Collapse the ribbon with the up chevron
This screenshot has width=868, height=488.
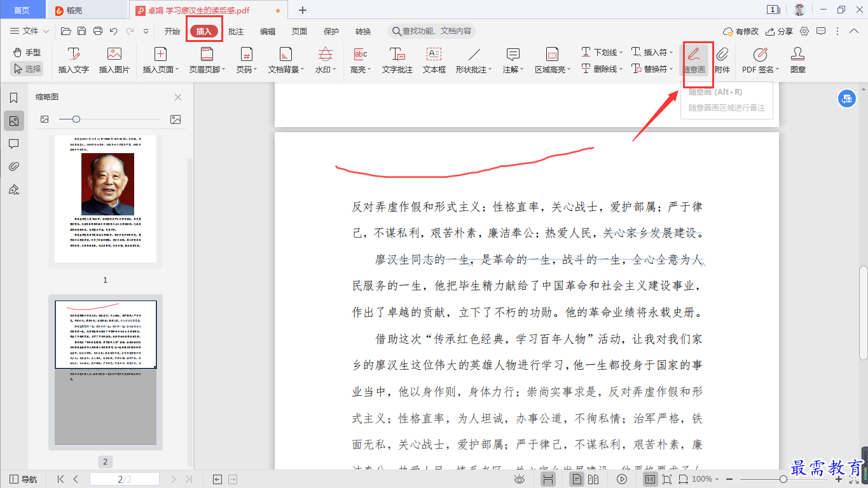click(x=854, y=31)
